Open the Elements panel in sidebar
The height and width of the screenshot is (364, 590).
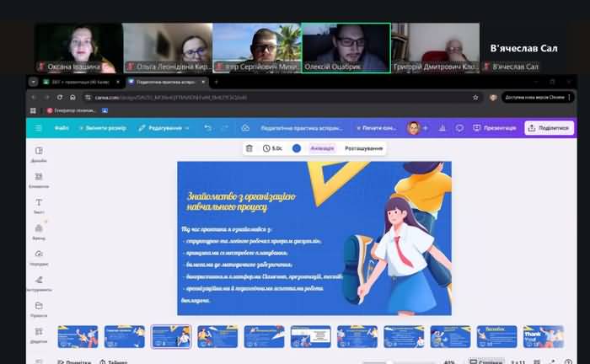click(x=39, y=179)
